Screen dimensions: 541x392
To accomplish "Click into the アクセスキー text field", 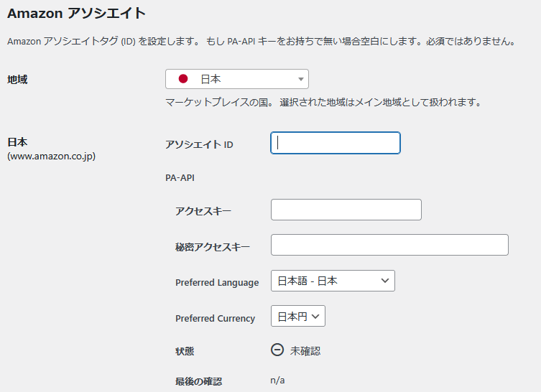I will [x=346, y=210].
